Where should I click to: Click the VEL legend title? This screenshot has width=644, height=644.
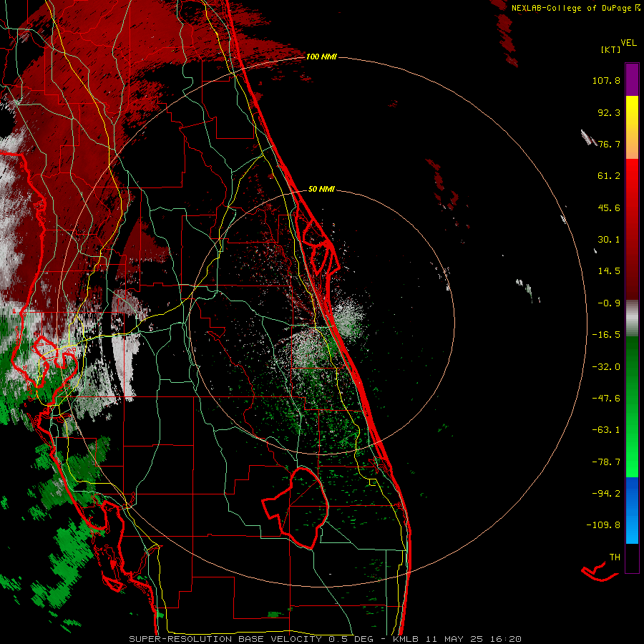click(x=628, y=43)
